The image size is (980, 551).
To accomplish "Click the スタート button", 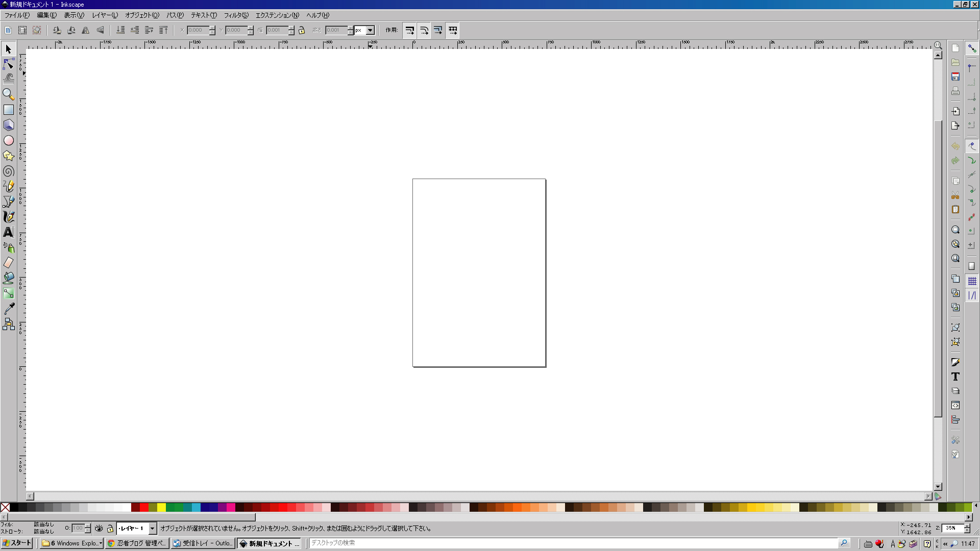I will click(17, 543).
